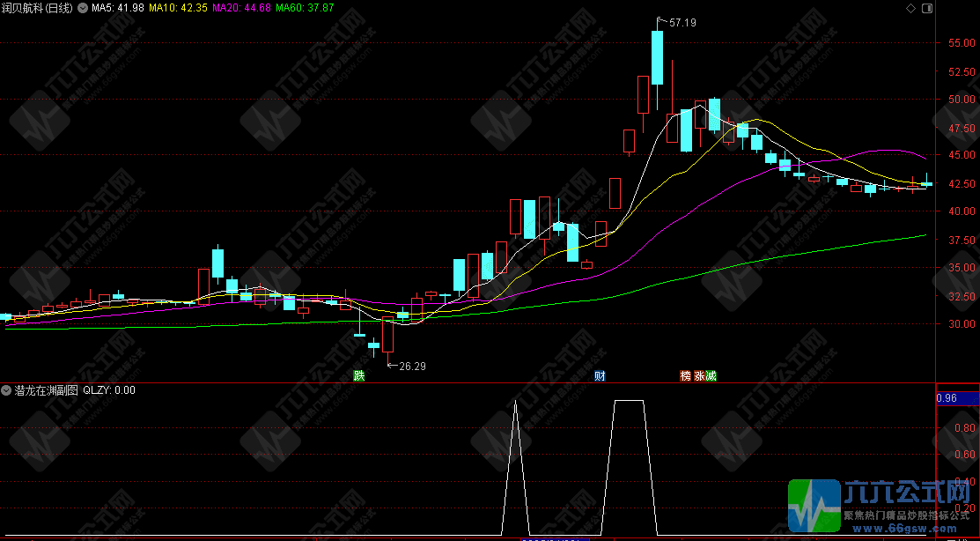Click the 26.29 low price label
This screenshot has height=541, width=980.
pyautogui.click(x=412, y=366)
